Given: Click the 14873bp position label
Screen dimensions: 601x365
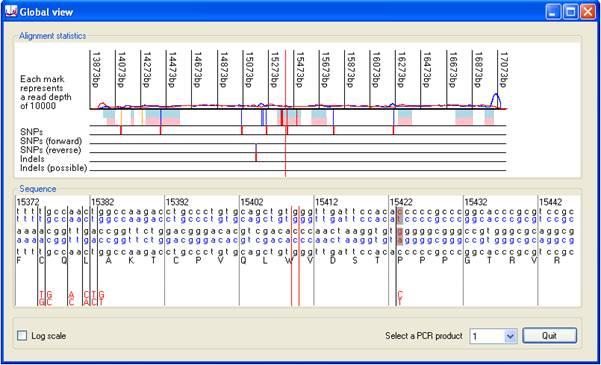Looking at the screenshot, I should 223,70.
